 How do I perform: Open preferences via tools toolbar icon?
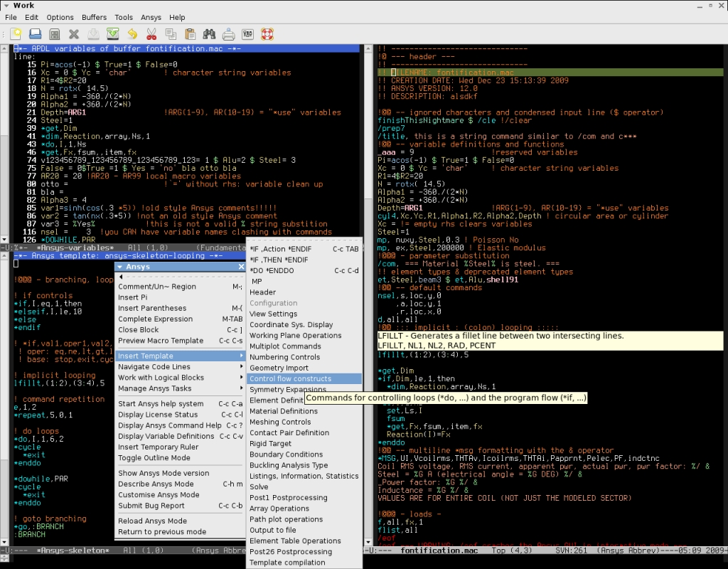tap(248, 34)
